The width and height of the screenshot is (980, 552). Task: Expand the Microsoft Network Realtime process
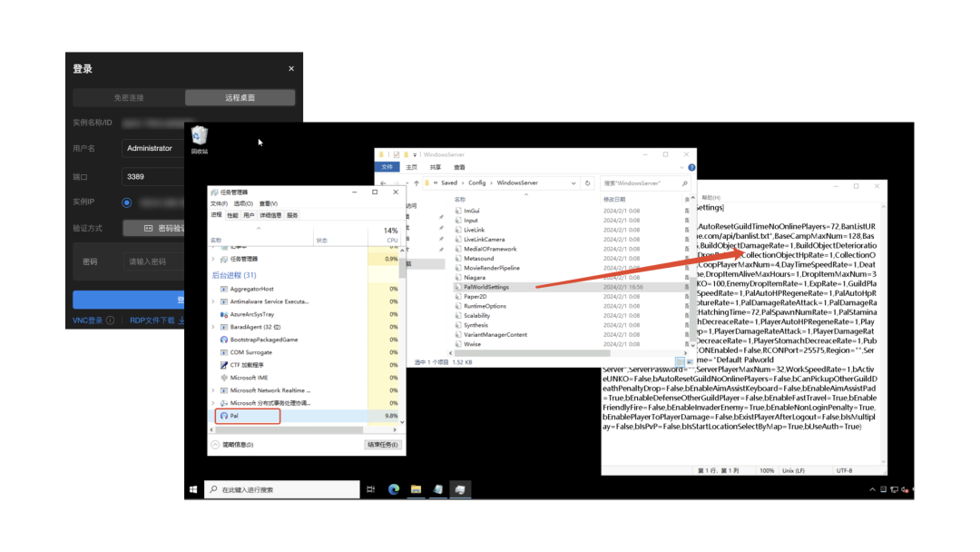coord(214,390)
